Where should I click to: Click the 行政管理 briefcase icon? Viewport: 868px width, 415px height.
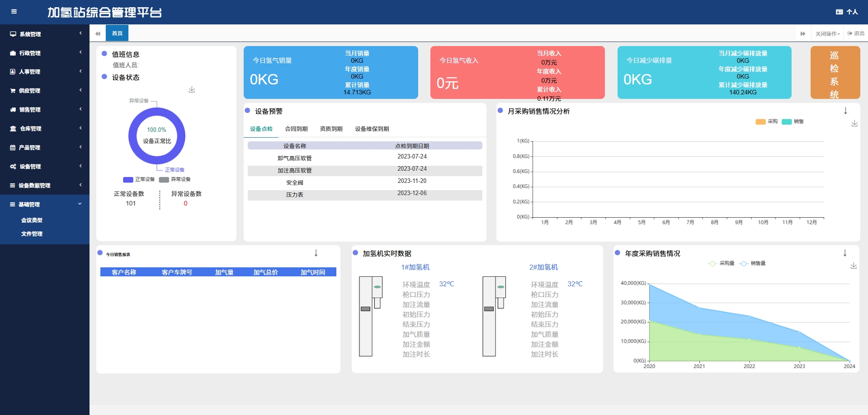point(13,53)
